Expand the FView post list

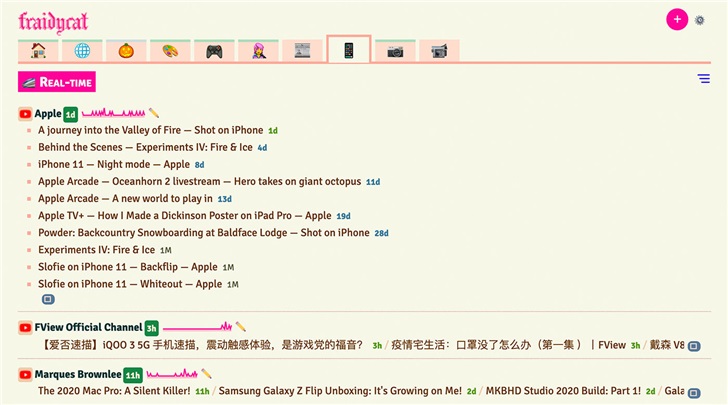(x=694, y=346)
